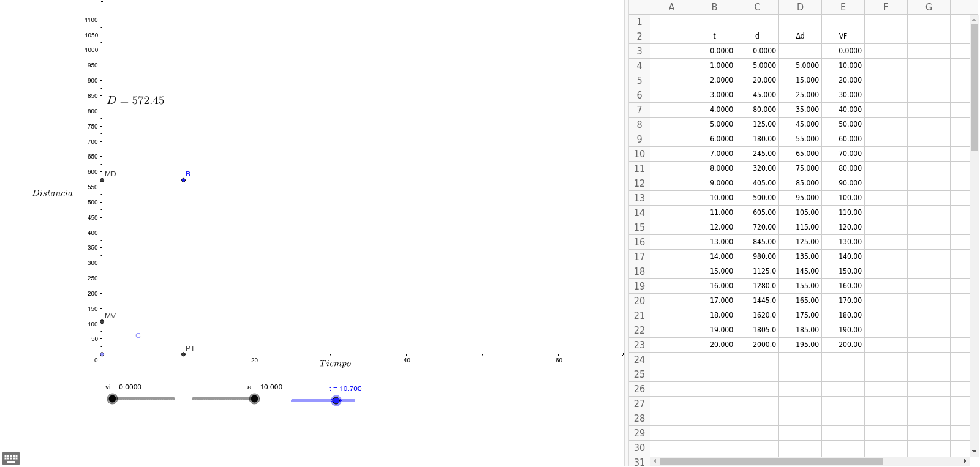
Task: Select point MD on the distance axis
Action: click(x=102, y=180)
